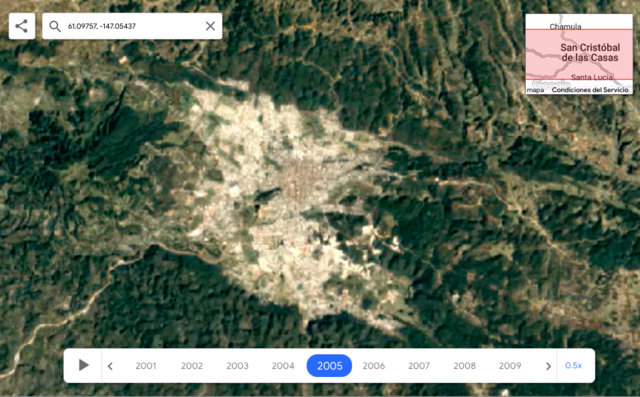Select year 2007 on timeline

[x=419, y=366]
